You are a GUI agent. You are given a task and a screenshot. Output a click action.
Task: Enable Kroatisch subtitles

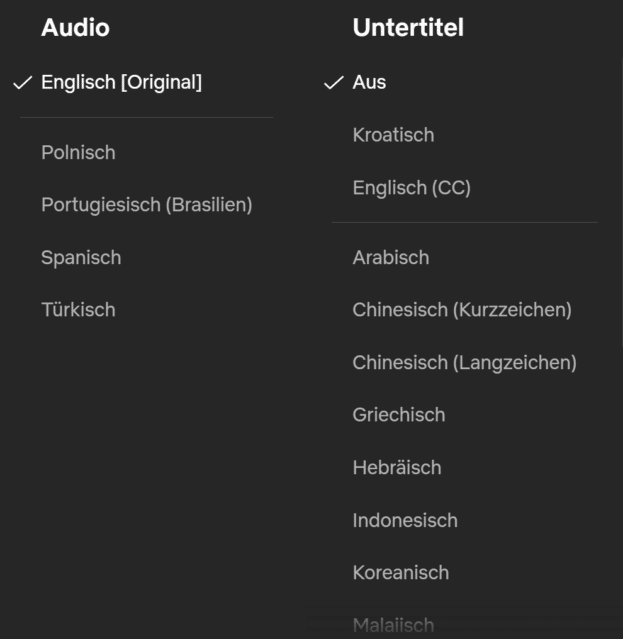tap(393, 135)
